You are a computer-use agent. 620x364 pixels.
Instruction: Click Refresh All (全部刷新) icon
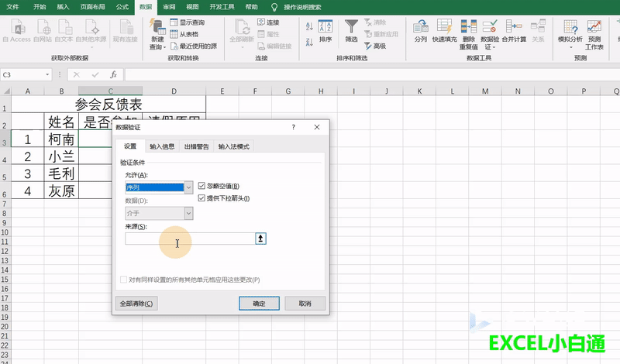(242, 33)
